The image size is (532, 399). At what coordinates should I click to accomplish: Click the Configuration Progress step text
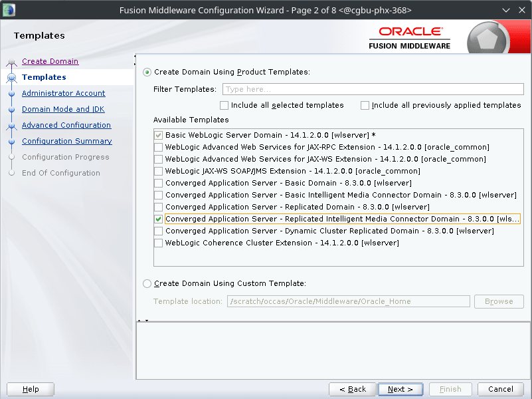(66, 157)
